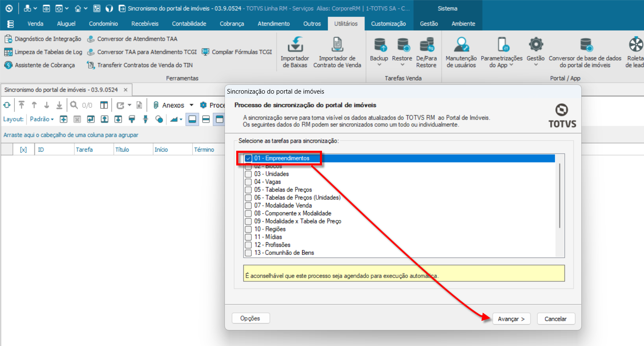644x346 pixels.
Task: Select 08 - Componente x Modalidade checkbox
Action: point(248,213)
